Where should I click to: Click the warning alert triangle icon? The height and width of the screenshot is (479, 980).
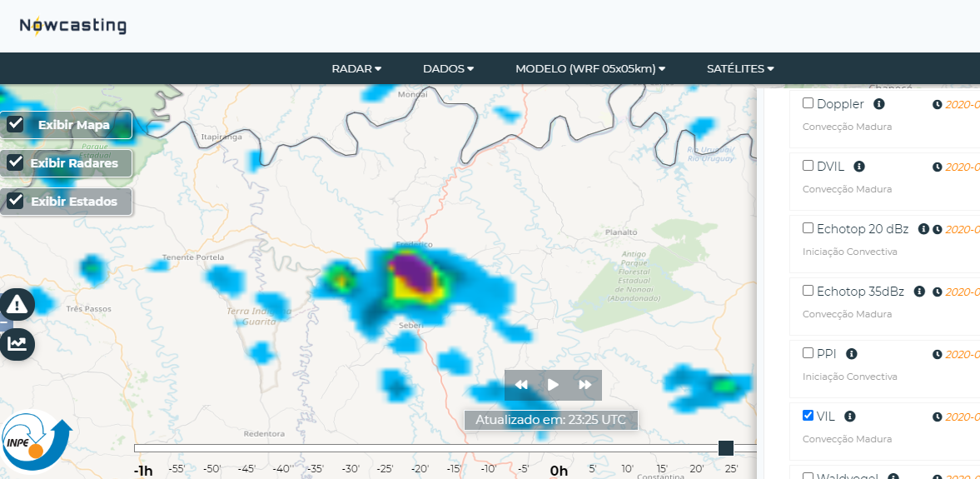coord(17,305)
